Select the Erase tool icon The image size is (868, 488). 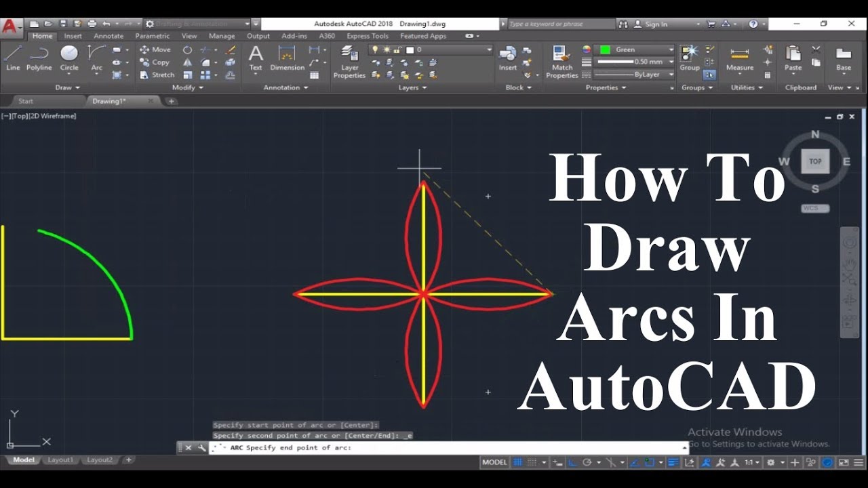click(x=231, y=49)
